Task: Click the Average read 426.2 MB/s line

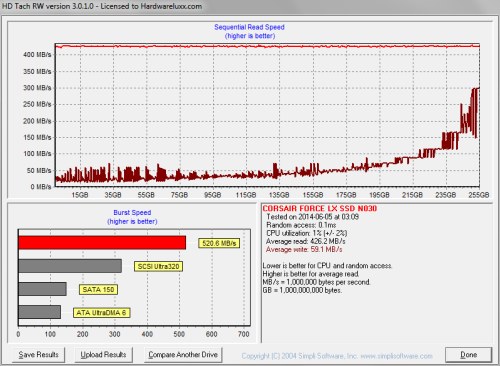Action: tap(305, 241)
